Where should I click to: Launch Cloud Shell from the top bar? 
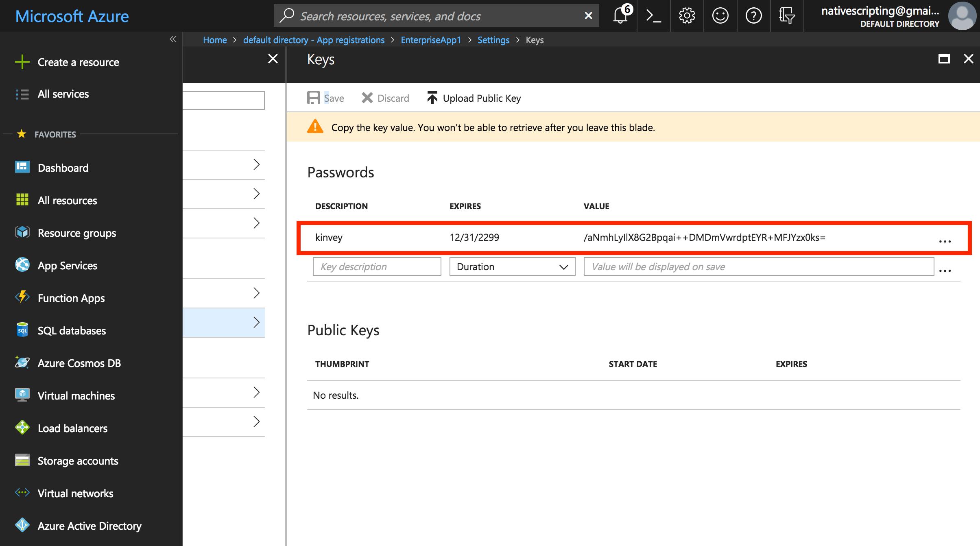[653, 16]
